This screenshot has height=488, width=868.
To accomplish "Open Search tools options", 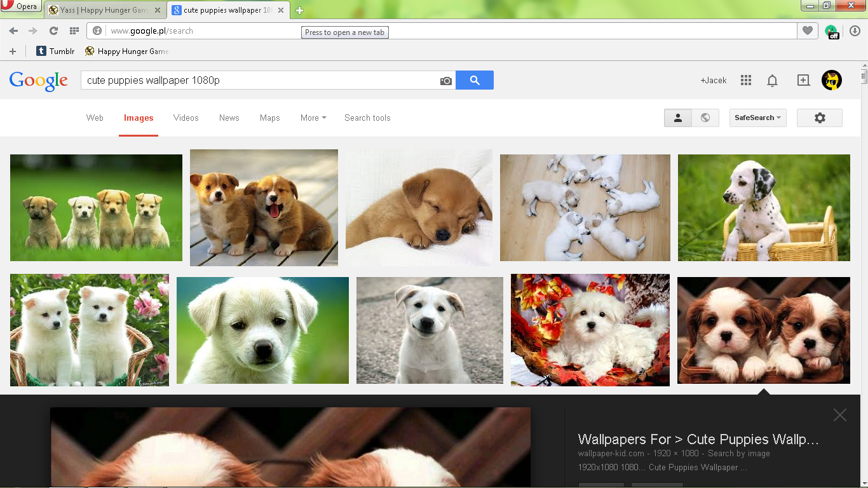I will [x=367, y=118].
